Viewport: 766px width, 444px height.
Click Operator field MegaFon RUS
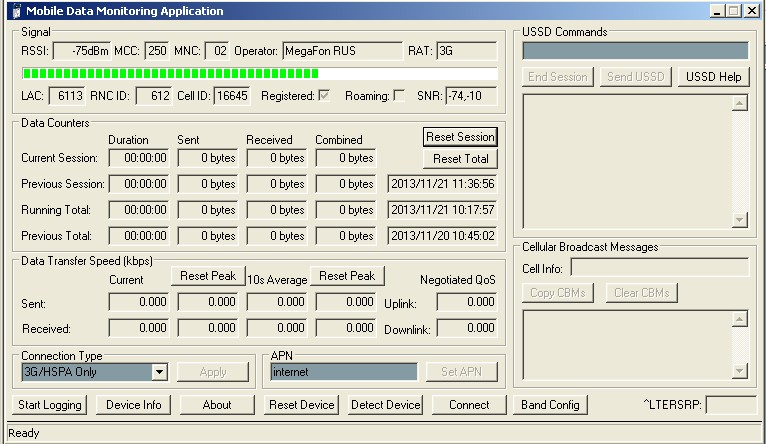[x=342, y=51]
